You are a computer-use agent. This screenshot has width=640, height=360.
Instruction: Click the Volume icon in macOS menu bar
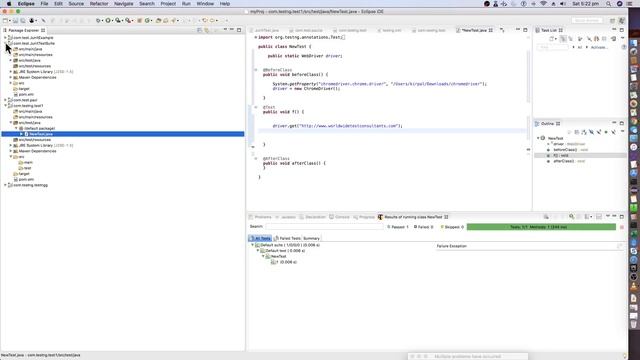click(563, 4)
